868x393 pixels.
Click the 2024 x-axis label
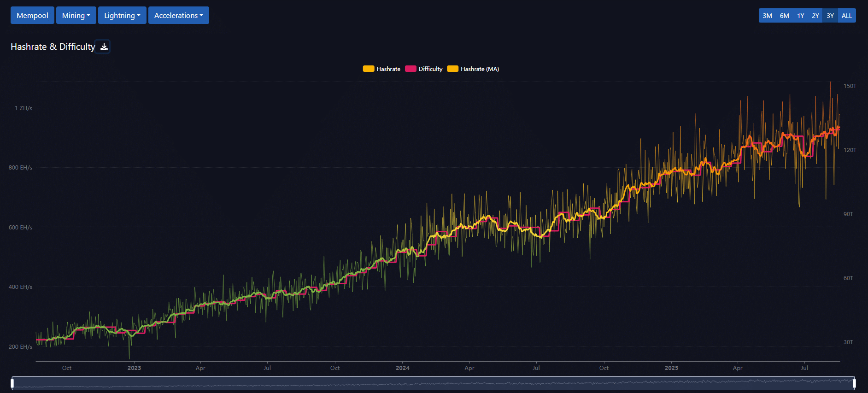(x=403, y=368)
